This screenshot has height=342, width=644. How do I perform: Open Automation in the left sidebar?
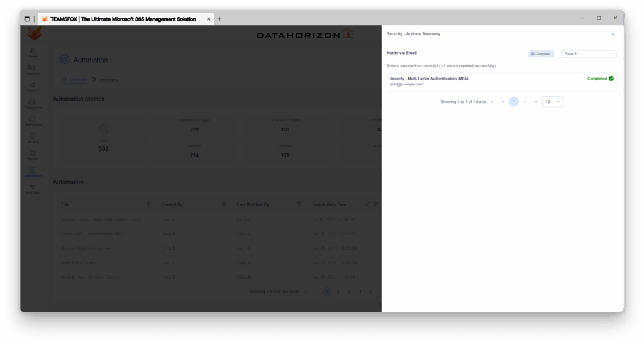[x=33, y=172]
